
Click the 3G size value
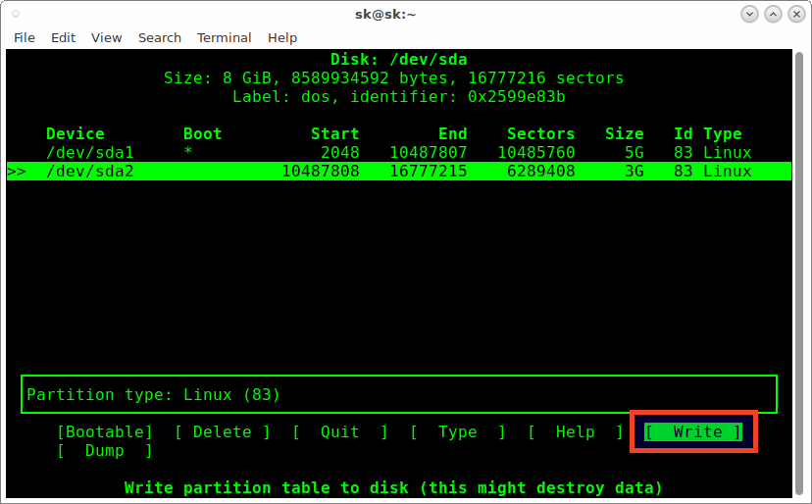coord(634,171)
